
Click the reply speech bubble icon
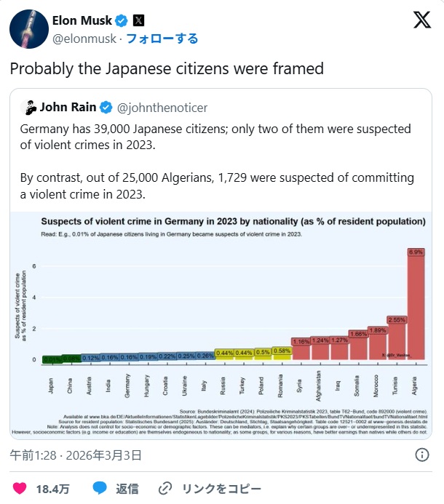pos(100,488)
